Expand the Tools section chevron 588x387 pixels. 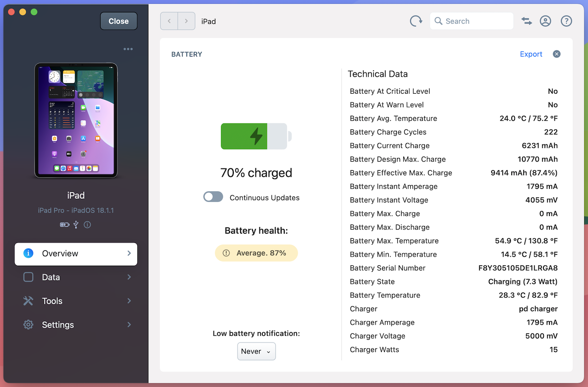point(129,301)
